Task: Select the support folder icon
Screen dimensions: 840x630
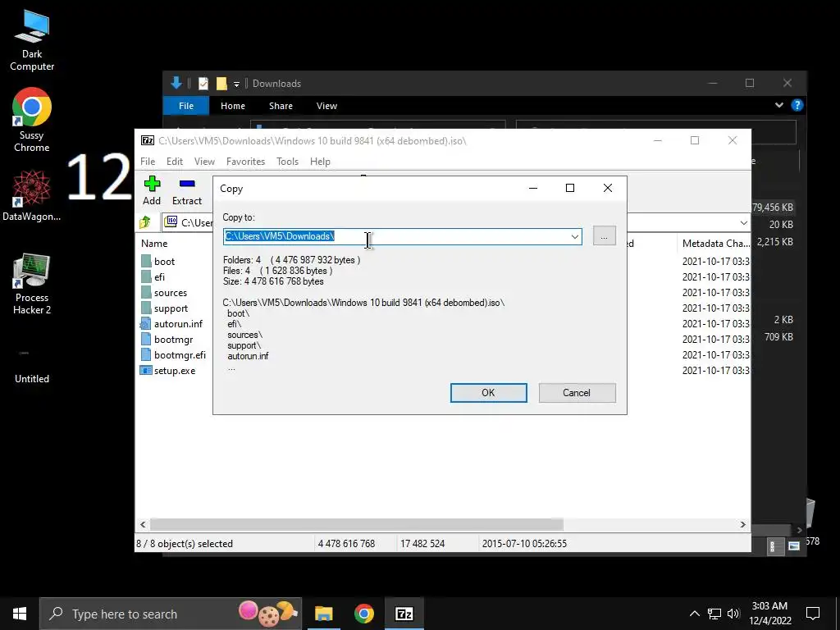Action: [x=146, y=308]
